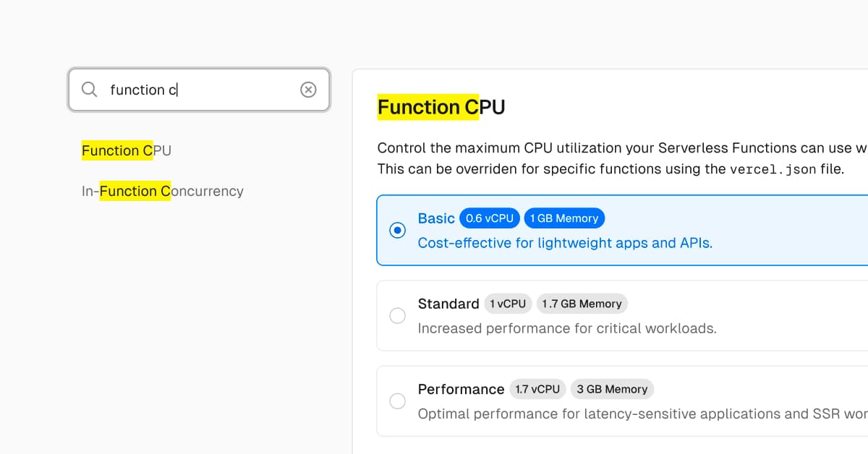Image resolution: width=868 pixels, height=454 pixels.
Task: Select the Standard radio button
Action: 397,316
